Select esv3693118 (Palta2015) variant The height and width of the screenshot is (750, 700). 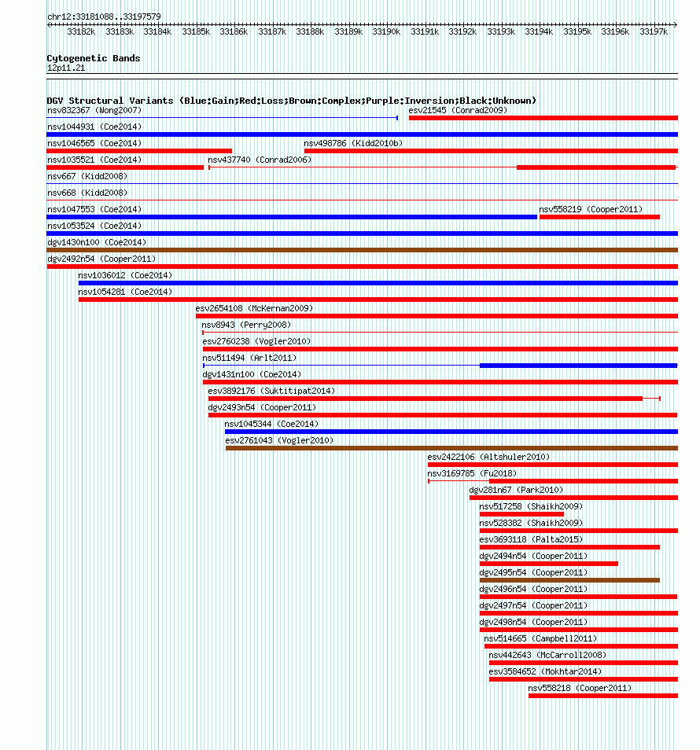[x=531, y=539]
